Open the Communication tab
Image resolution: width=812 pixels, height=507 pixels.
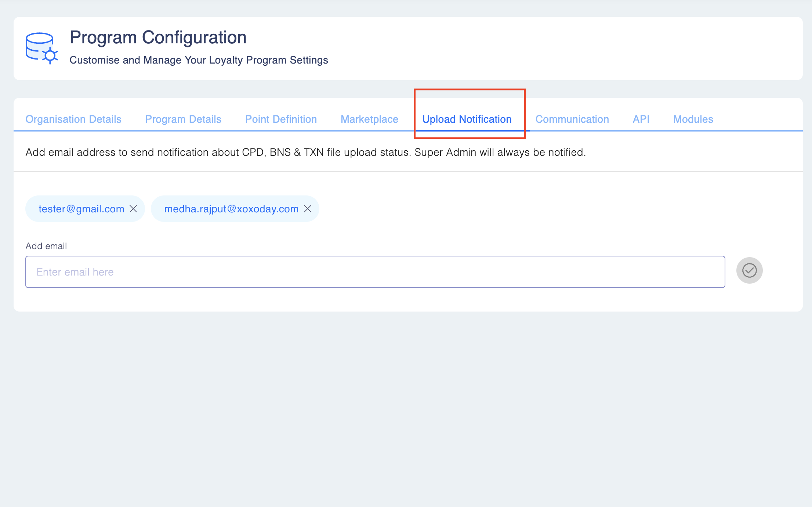[572, 119]
